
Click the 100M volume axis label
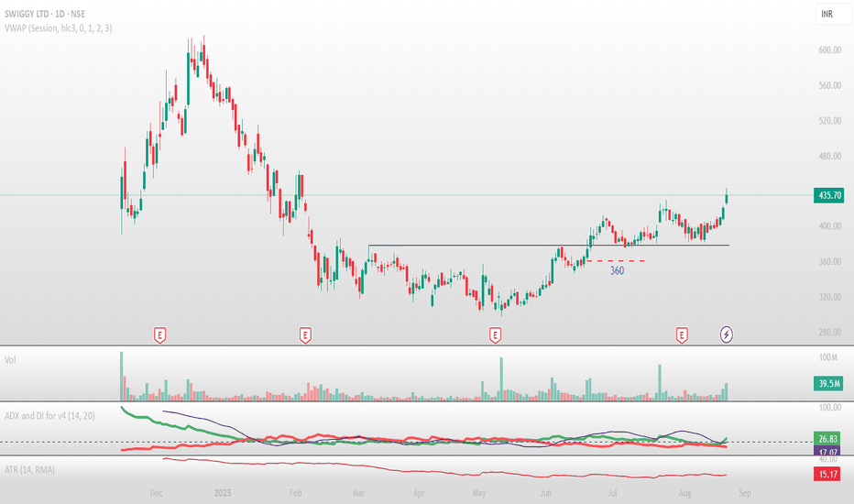(827, 357)
